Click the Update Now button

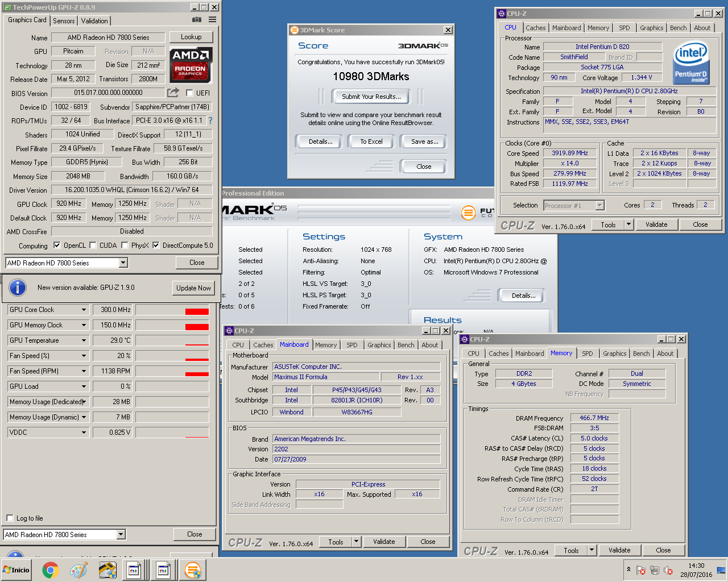(x=193, y=288)
